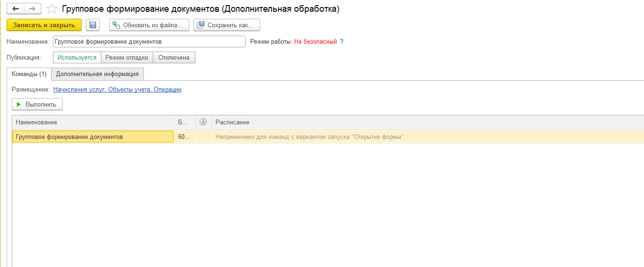Click the Записать и закрыть button
Viewport: 644px width, 267px height.
point(44,25)
